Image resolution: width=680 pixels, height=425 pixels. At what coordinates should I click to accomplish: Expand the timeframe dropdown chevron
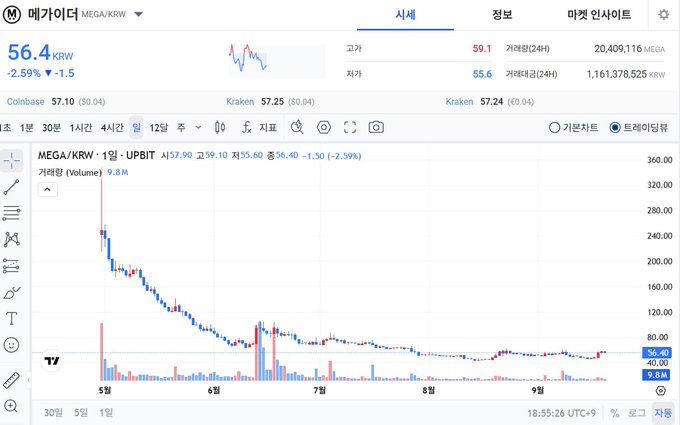coord(198,128)
